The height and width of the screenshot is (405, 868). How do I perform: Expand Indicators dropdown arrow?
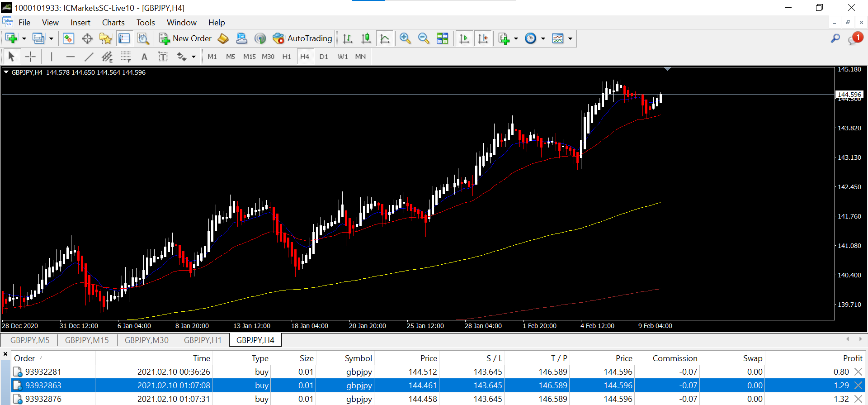click(516, 38)
